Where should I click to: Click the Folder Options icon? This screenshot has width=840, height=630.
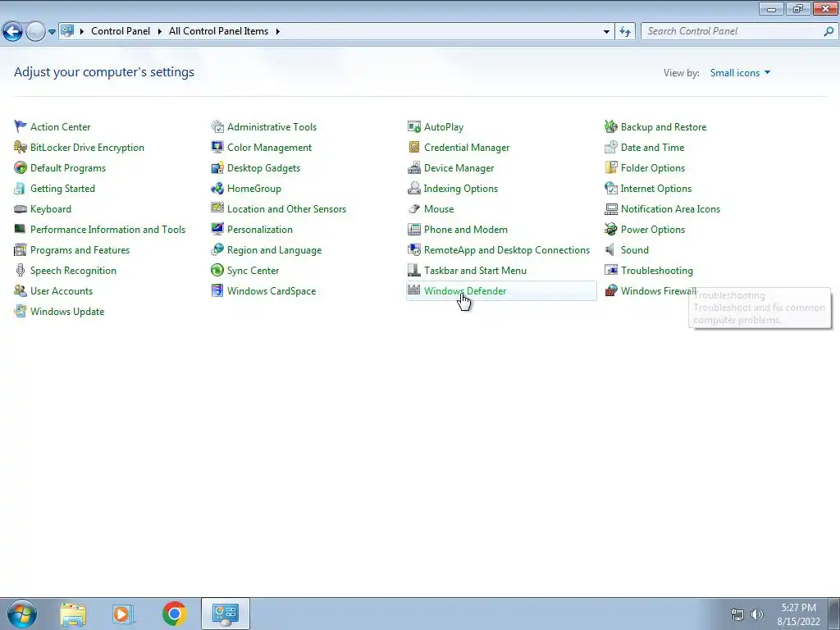(610, 167)
